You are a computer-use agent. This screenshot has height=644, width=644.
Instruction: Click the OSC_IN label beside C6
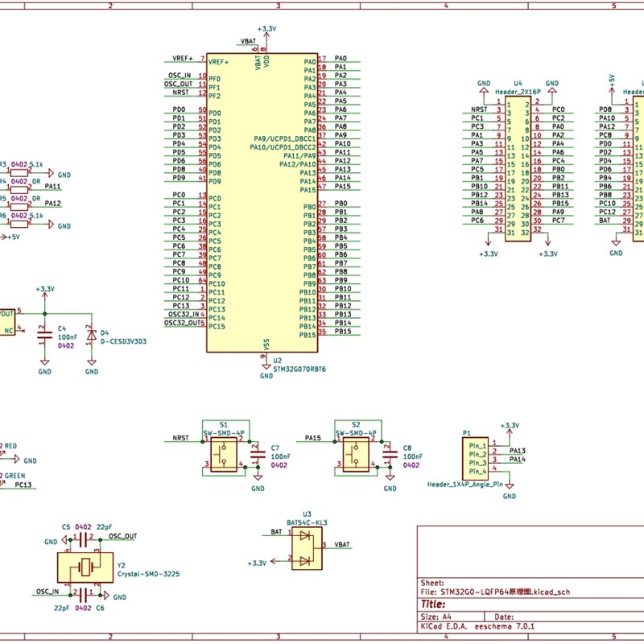(x=47, y=592)
